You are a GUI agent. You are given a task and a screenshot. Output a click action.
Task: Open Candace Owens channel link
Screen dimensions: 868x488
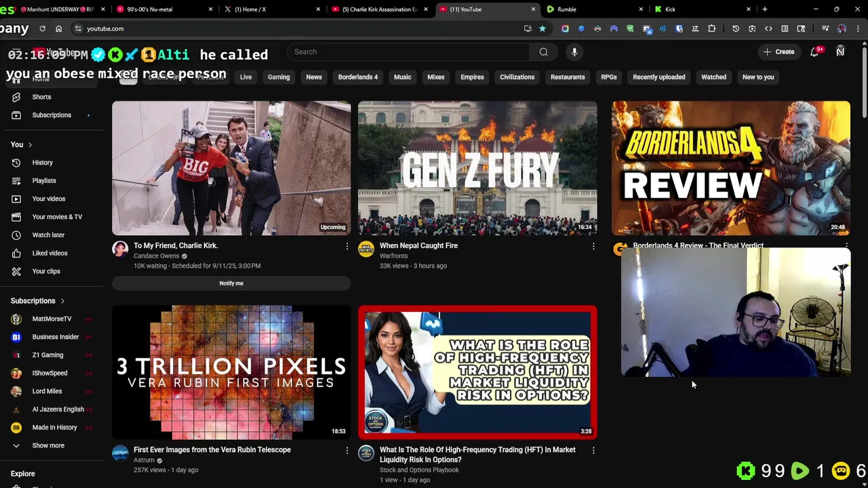[157, 256]
